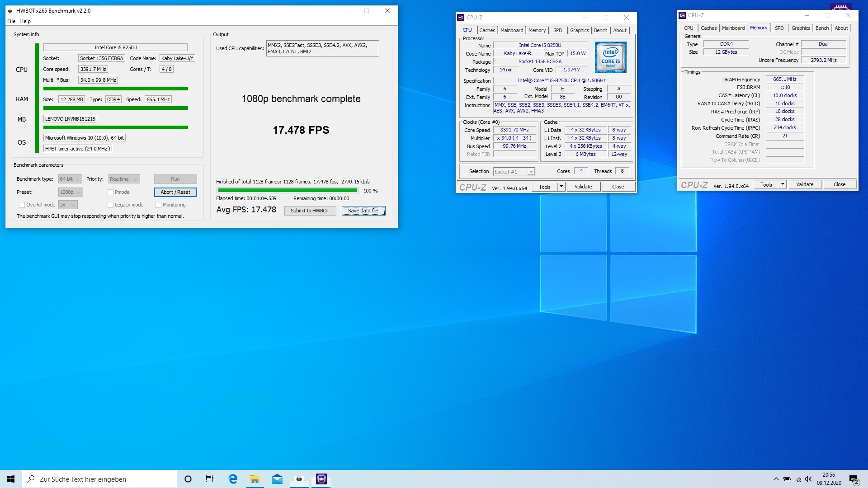The width and height of the screenshot is (868, 488).
Task: Open Task View in the taskbar
Action: pos(210,479)
